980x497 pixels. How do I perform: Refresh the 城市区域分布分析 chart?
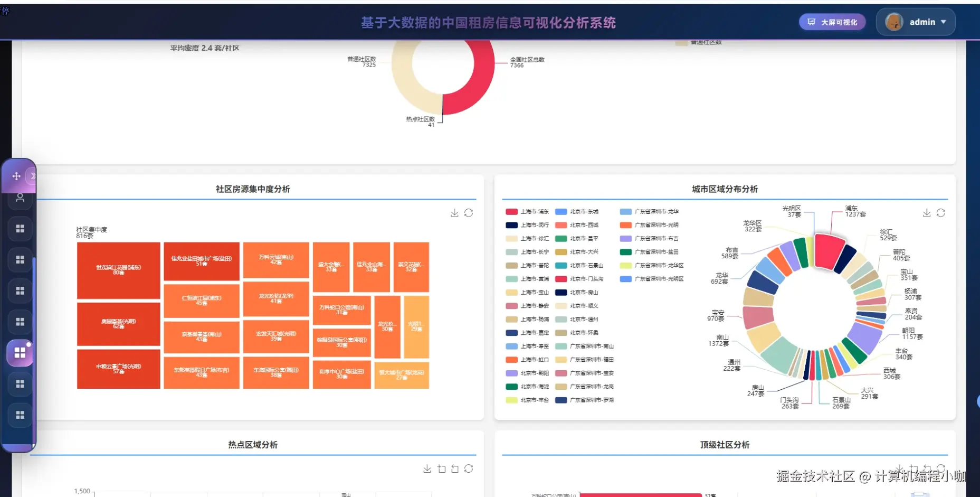[x=942, y=213]
